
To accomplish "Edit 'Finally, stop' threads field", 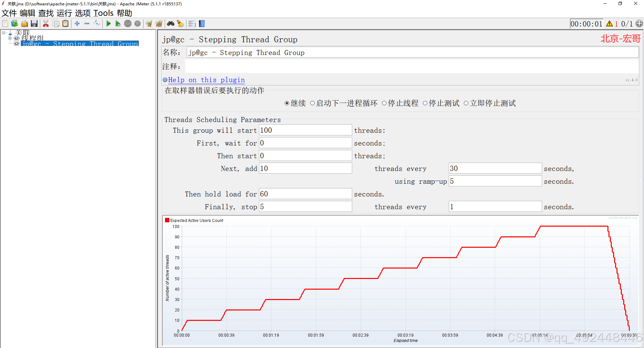I will point(305,207).
